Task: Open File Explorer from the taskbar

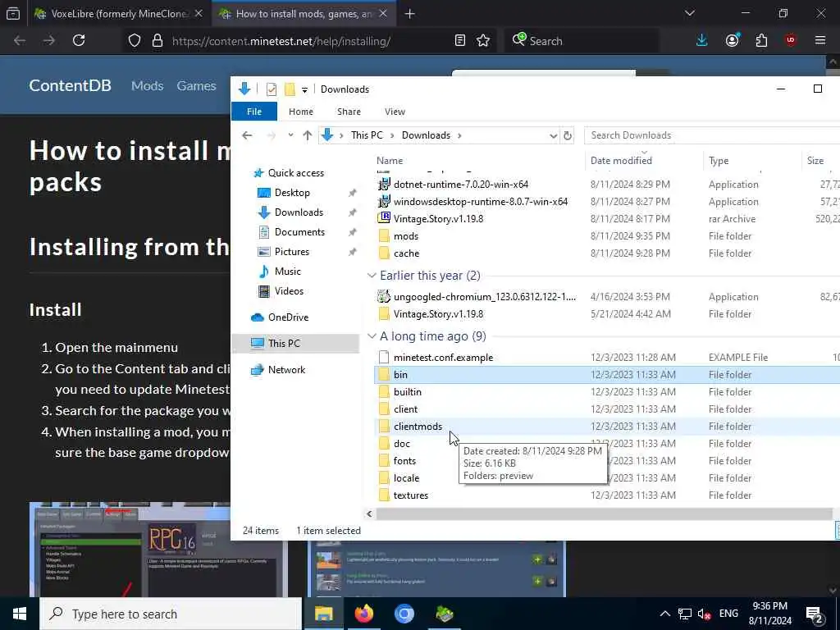Action: coord(323,614)
